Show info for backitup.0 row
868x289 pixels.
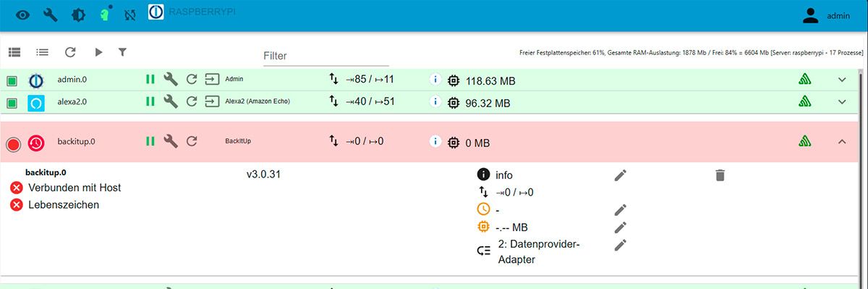tap(435, 142)
